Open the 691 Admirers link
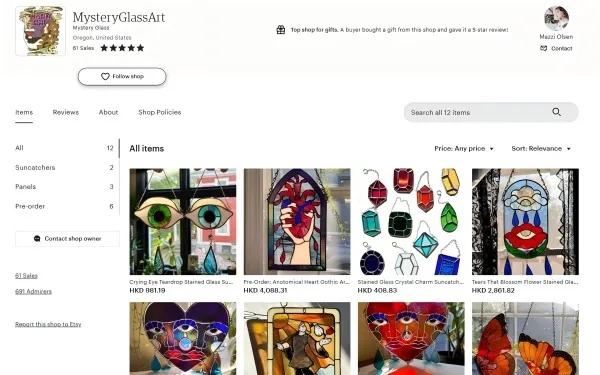The height and width of the screenshot is (375, 600). [33, 291]
